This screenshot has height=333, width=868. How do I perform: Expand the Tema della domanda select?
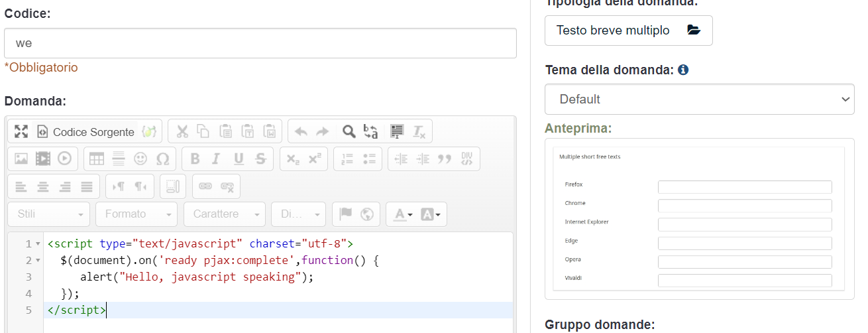(x=699, y=99)
